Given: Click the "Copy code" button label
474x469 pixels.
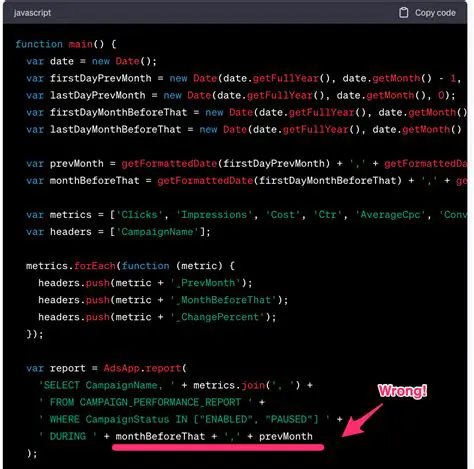Looking at the screenshot, I should (435, 13).
